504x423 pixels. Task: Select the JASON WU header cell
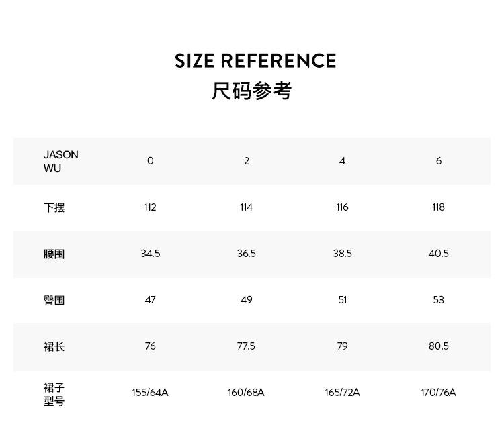point(61,161)
